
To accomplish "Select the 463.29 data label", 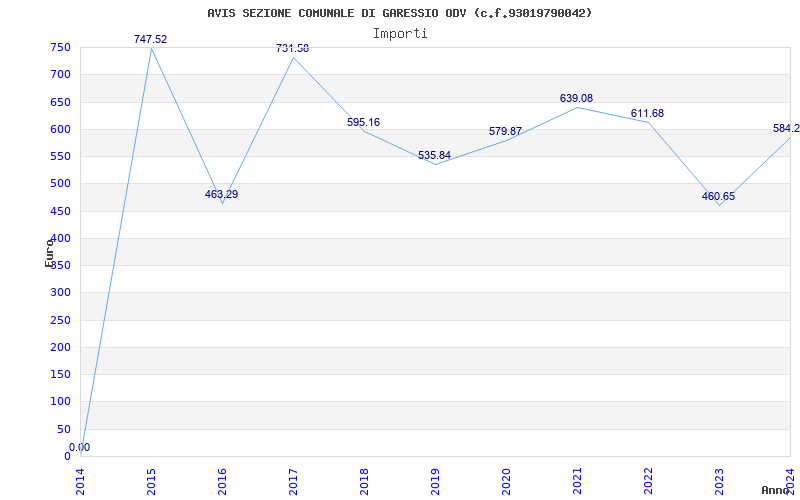I will tap(221, 194).
